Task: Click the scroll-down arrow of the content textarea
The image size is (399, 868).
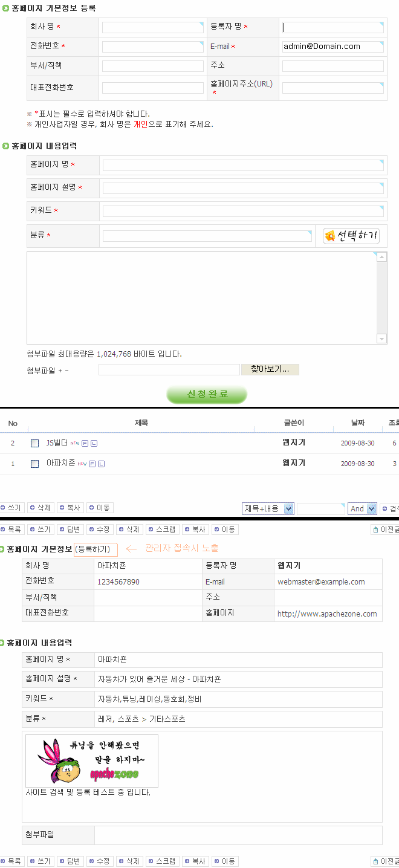Action: (x=381, y=338)
